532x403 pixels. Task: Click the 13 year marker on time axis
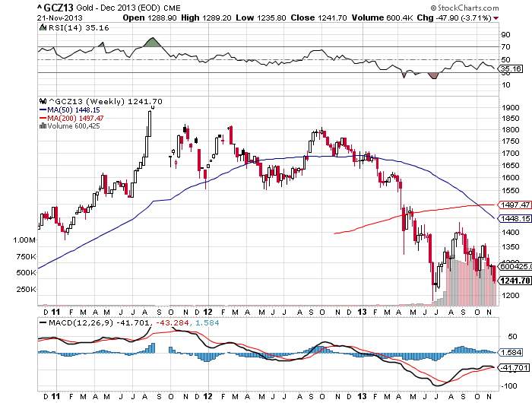pyautogui.click(x=362, y=312)
